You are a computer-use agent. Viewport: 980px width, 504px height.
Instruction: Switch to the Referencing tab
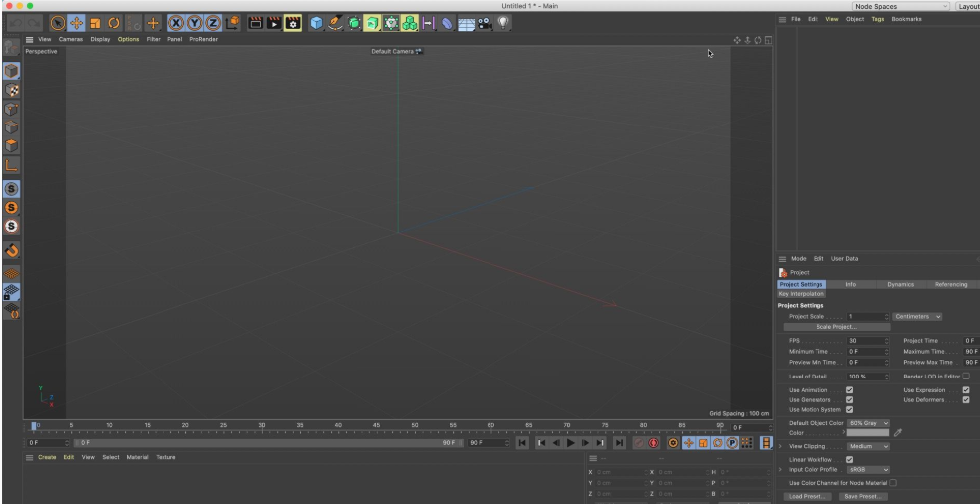click(951, 284)
